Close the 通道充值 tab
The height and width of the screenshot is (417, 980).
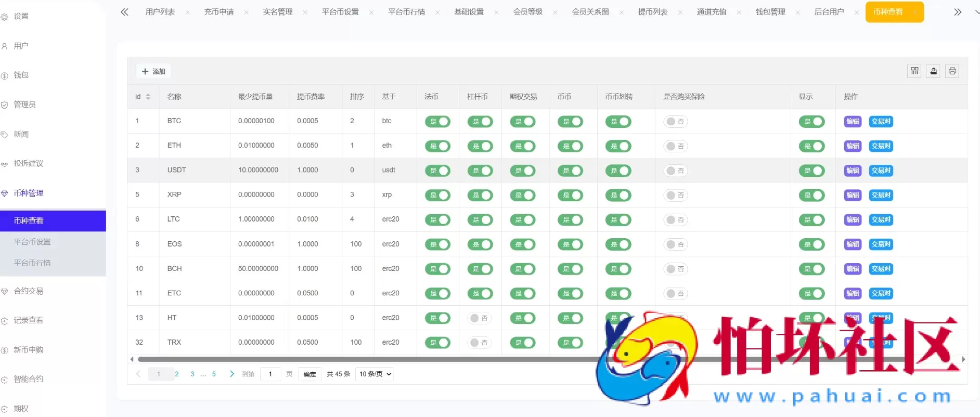coord(739,12)
